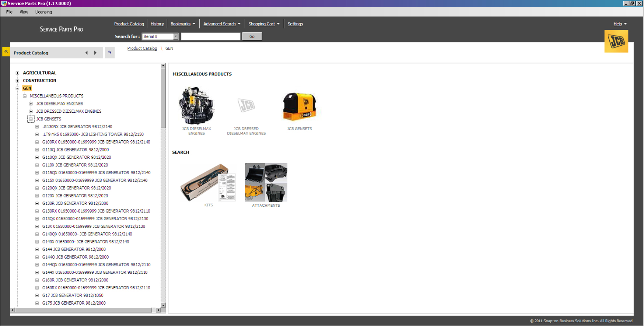Click the yellow JCB logo
The height and width of the screenshot is (326, 644).
click(x=616, y=41)
